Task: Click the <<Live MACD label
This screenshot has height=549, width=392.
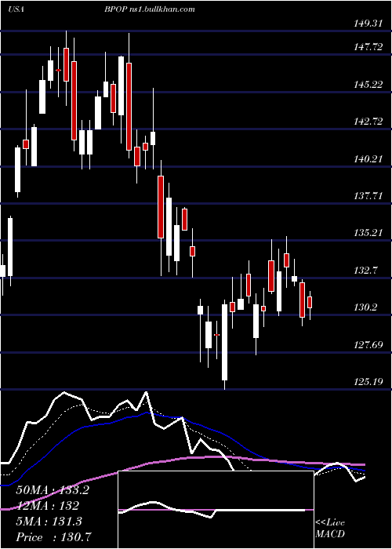Action: (x=330, y=529)
